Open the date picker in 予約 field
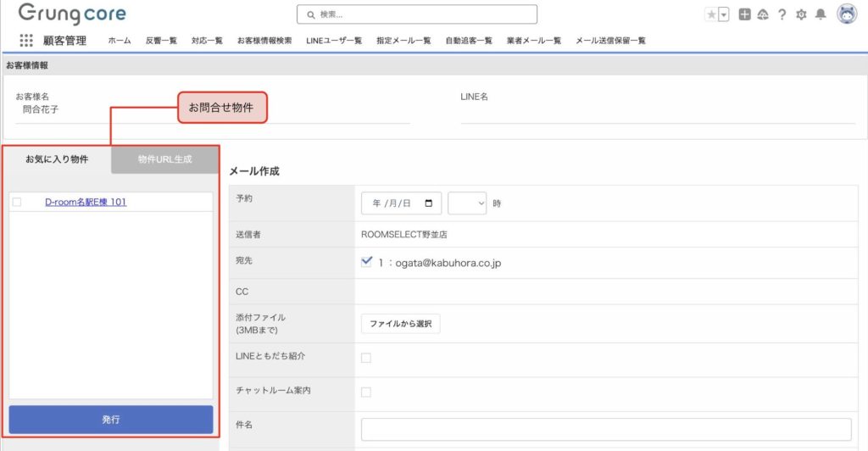 click(x=429, y=203)
